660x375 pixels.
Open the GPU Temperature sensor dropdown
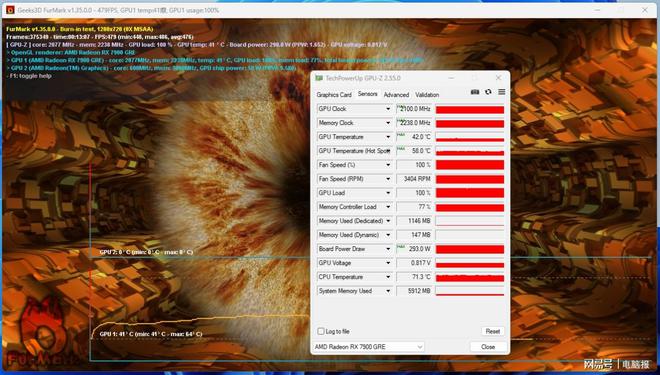[388, 137]
